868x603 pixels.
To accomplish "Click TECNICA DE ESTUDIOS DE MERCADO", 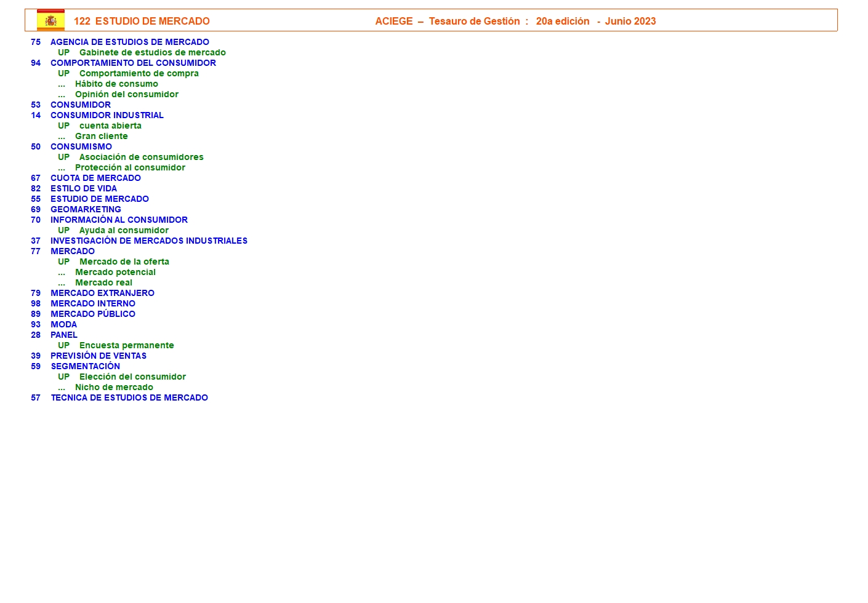I will coord(129,397).
